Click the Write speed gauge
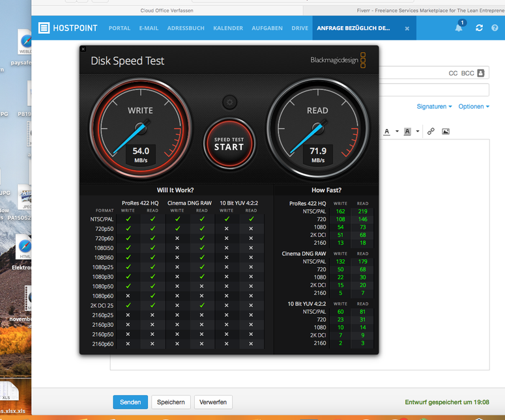This screenshot has height=420, width=505. (140, 128)
